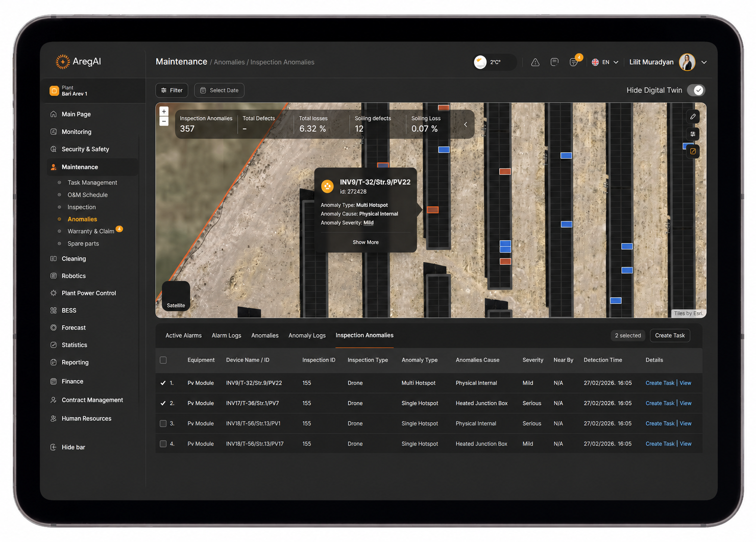Open Cleaning in sidebar
The height and width of the screenshot is (542, 756).
[x=74, y=259]
